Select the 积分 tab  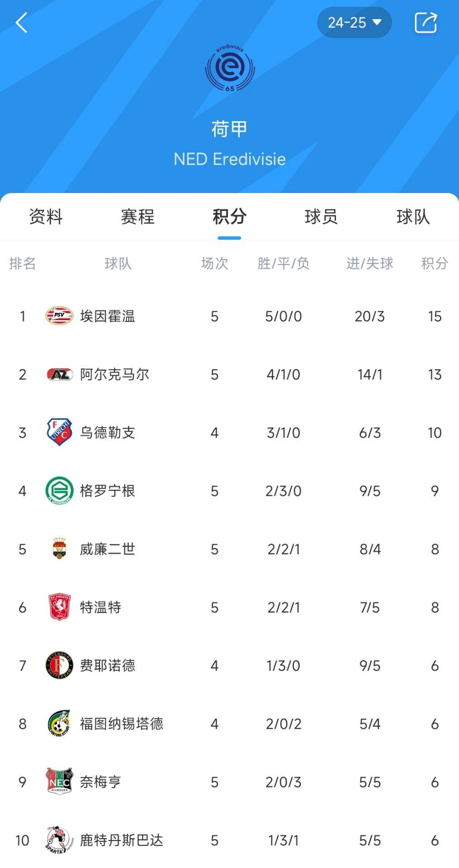(x=229, y=217)
